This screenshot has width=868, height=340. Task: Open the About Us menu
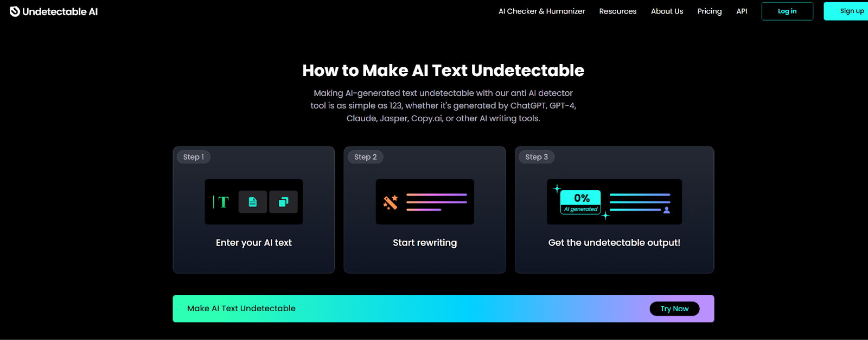667,11
